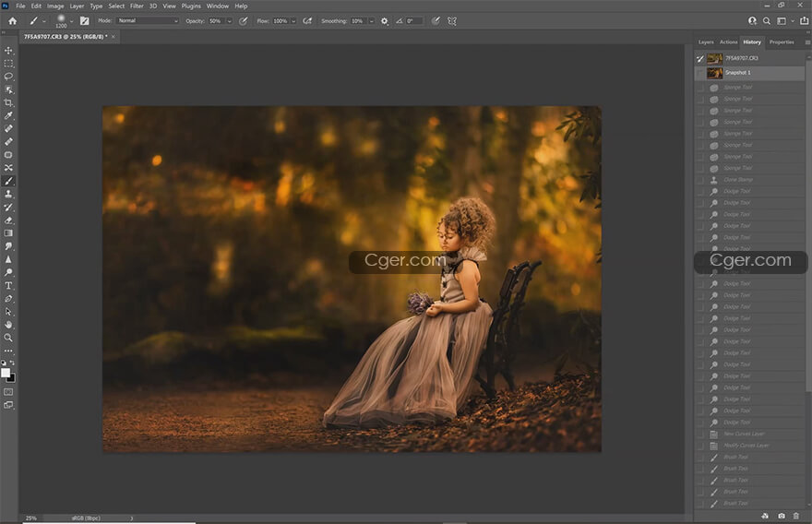Screen dimensions: 812x524
Task: Select the Object Selection tool
Action: point(8,89)
